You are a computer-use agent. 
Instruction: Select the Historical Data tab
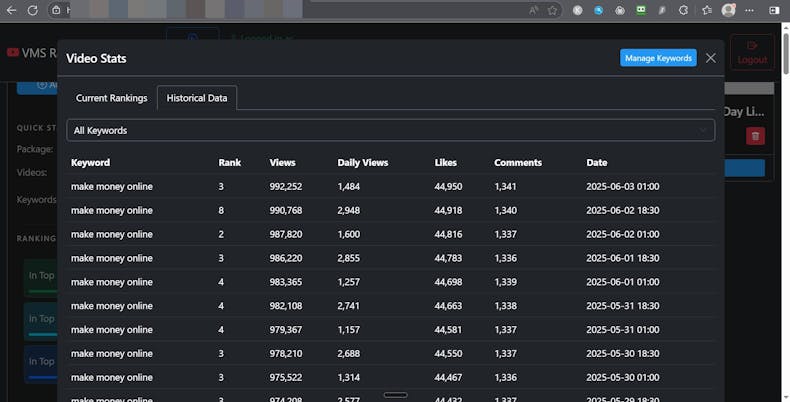click(196, 98)
